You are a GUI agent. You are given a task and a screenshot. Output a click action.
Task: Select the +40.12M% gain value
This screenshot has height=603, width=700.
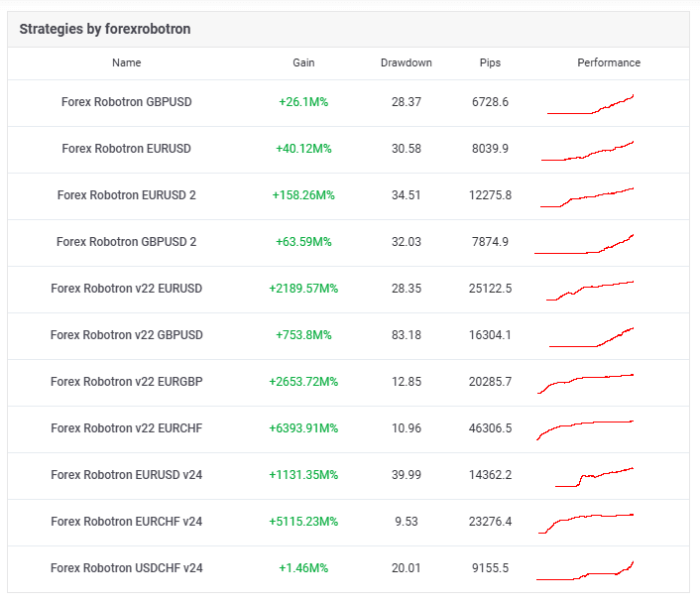pyautogui.click(x=303, y=149)
